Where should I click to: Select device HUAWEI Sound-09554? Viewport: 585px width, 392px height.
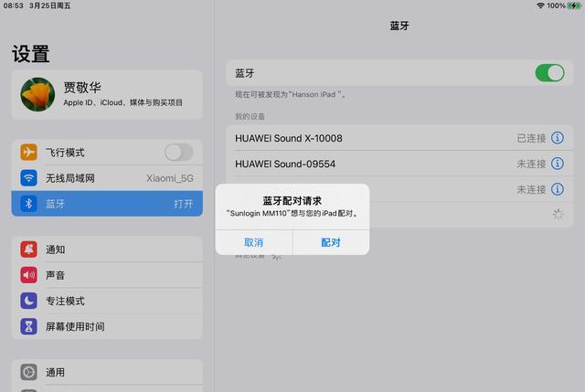(x=399, y=164)
